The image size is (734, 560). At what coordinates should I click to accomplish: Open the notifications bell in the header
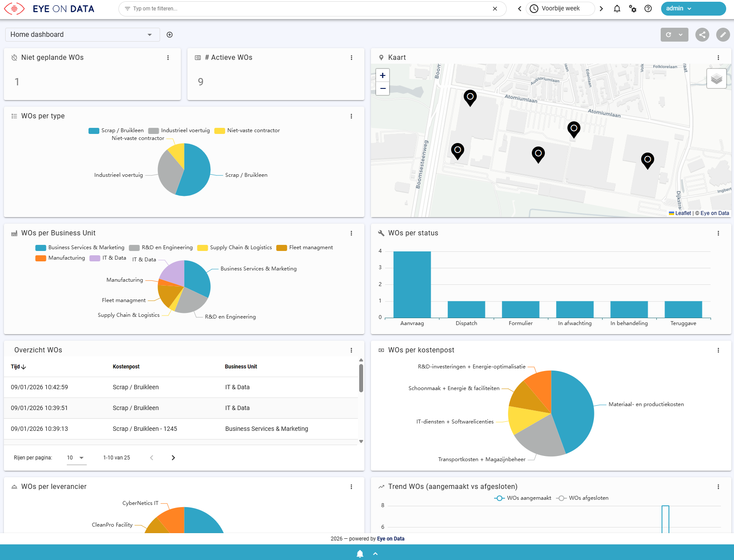(x=617, y=9)
